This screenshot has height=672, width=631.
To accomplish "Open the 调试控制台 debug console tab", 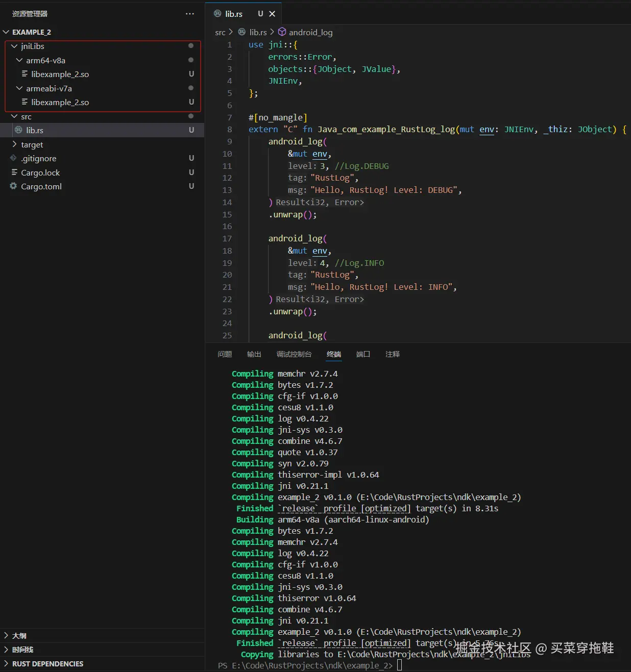I will (x=294, y=354).
